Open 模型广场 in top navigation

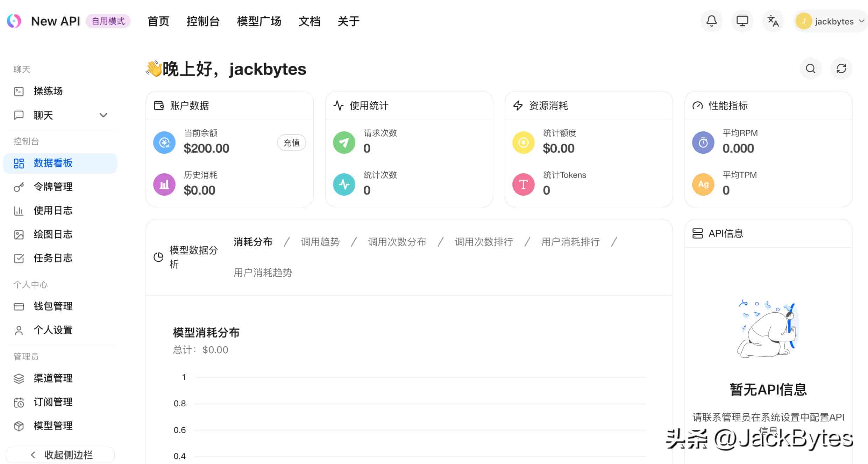(x=259, y=21)
